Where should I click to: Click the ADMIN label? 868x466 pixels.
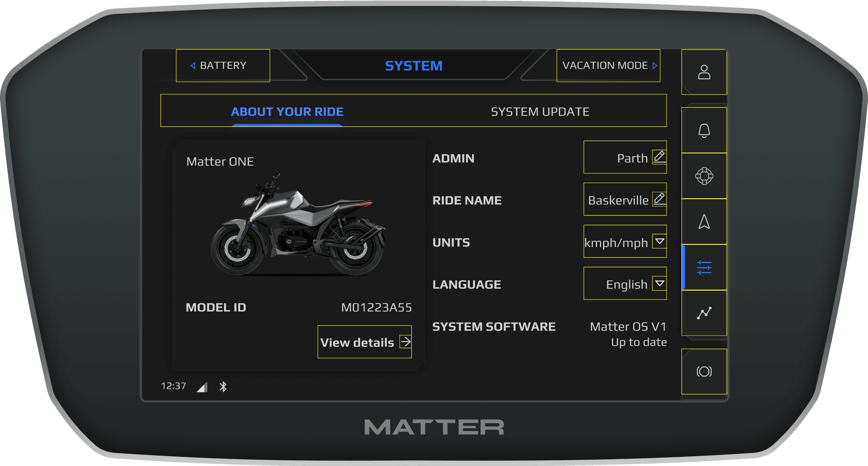[x=453, y=158]
